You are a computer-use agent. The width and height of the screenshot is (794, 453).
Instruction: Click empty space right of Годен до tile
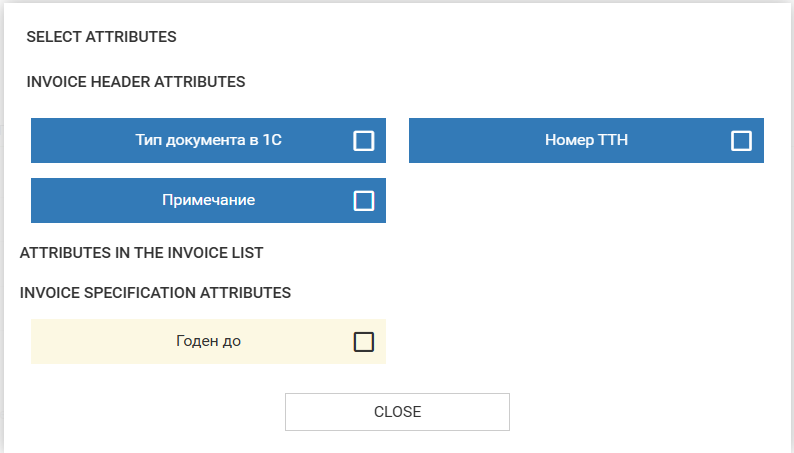pos(580,342)
